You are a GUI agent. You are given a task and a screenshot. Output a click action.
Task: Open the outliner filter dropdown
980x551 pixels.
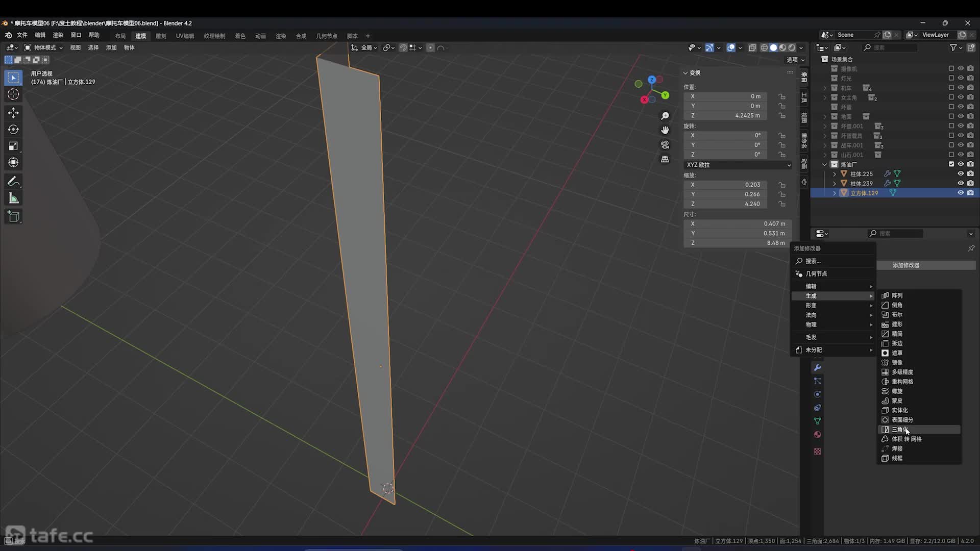coord(955,47)
